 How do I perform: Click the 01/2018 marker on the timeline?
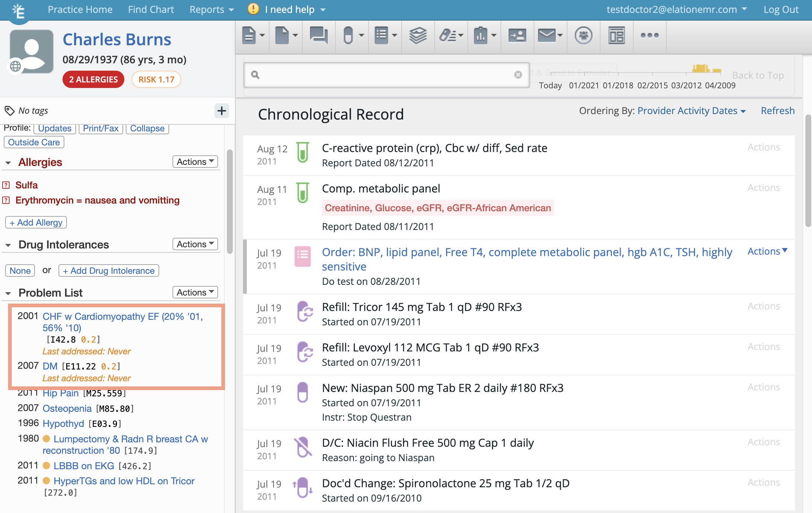point(618,85)
